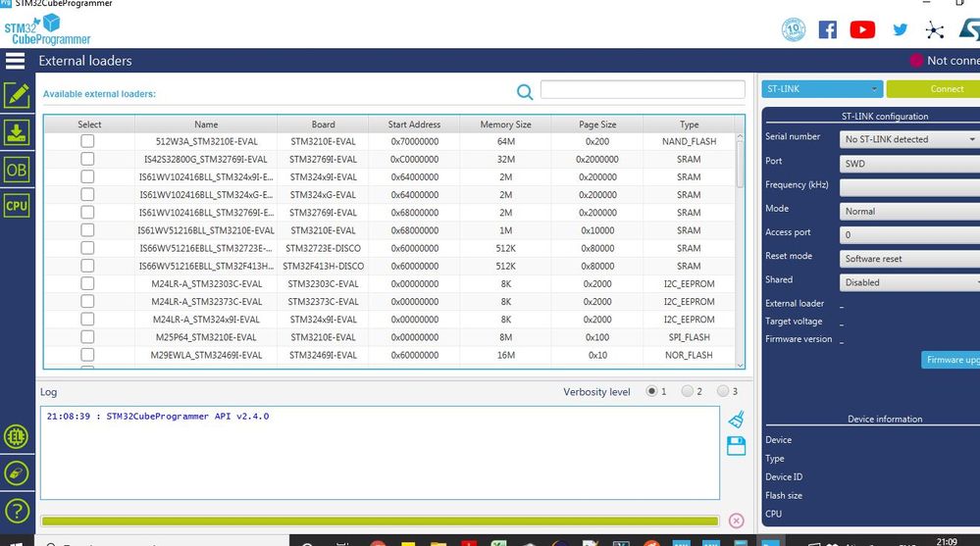Open Erasing & Programming download icon
This screenshot has height=546, width=980.
pyautogui.click(x=17, y=132)
